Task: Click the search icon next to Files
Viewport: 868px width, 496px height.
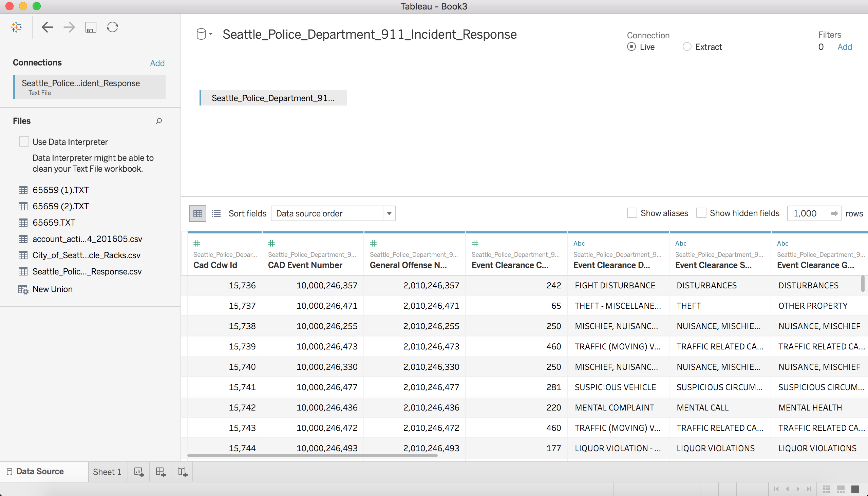Action: coord(159,121)
